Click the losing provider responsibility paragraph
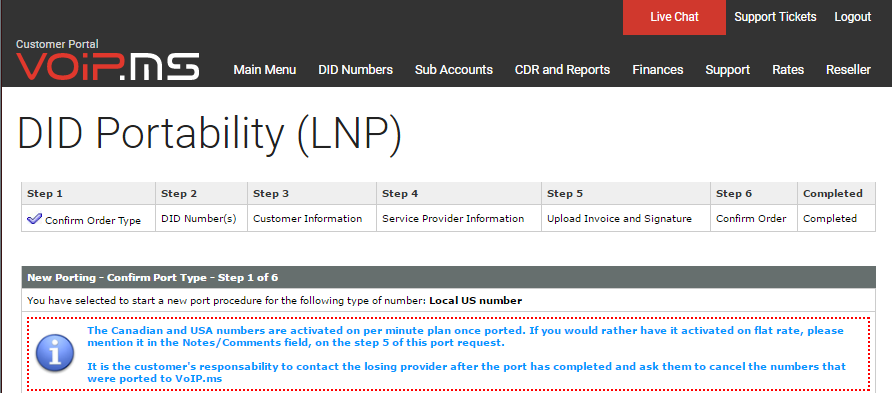The height and width of the screenshot is (393, 892). pos(466,373)
